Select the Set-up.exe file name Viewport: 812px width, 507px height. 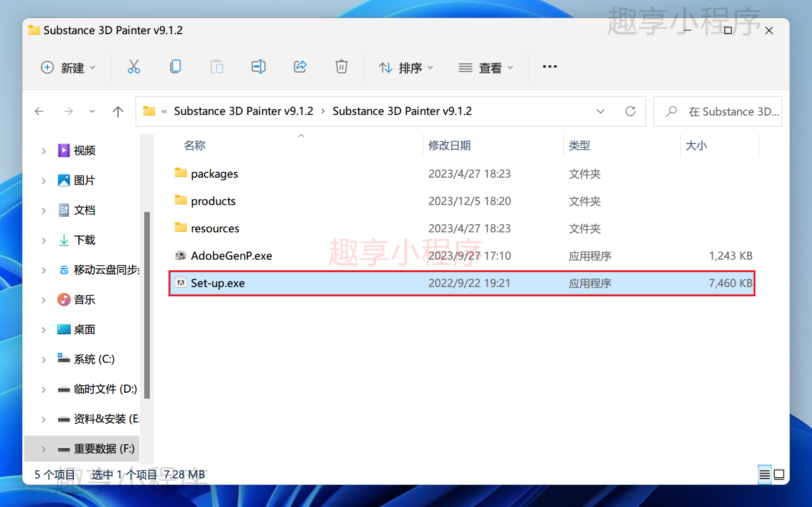[218, 283]
